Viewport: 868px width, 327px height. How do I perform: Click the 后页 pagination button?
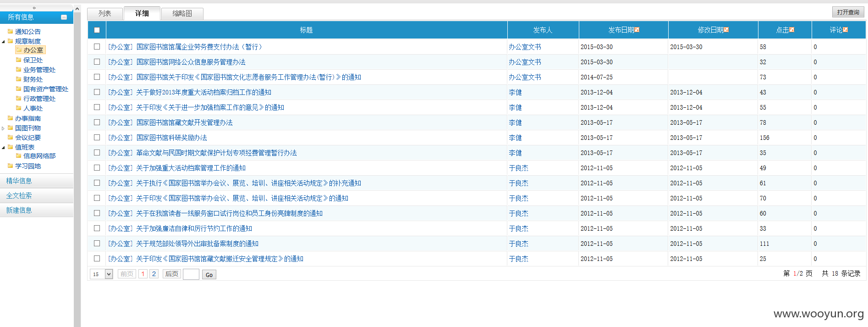pyautogui.click(x=172, y=274)
